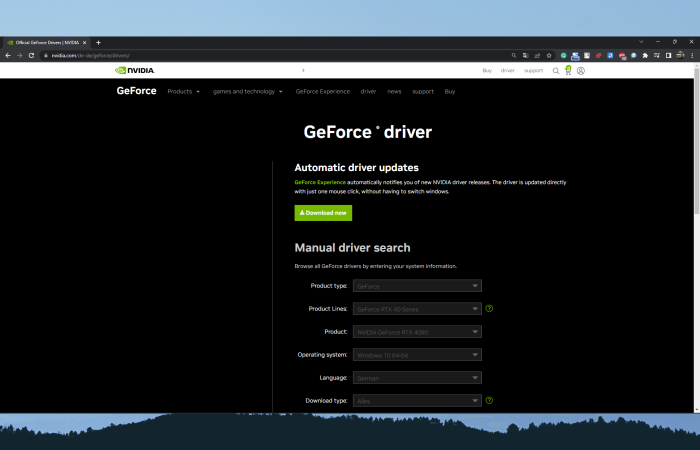The image size is (700, 450).
Task: Open the user account icon
Action: (581, 71)
